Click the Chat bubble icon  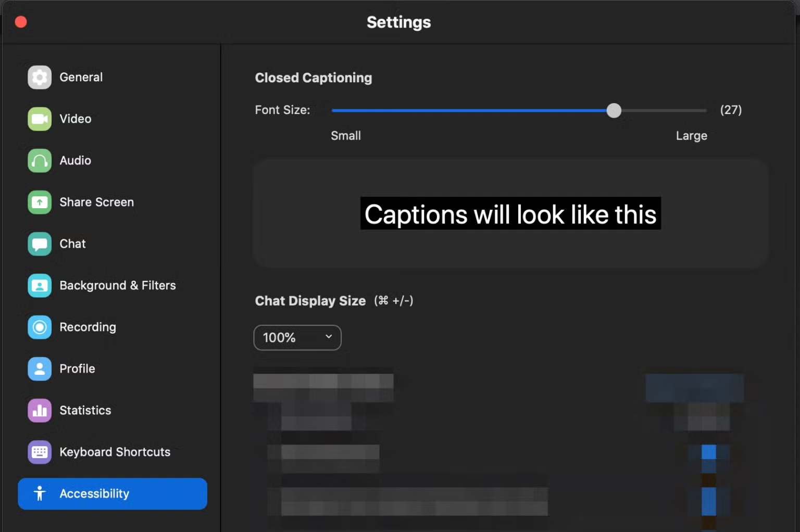tap(40, 244)
